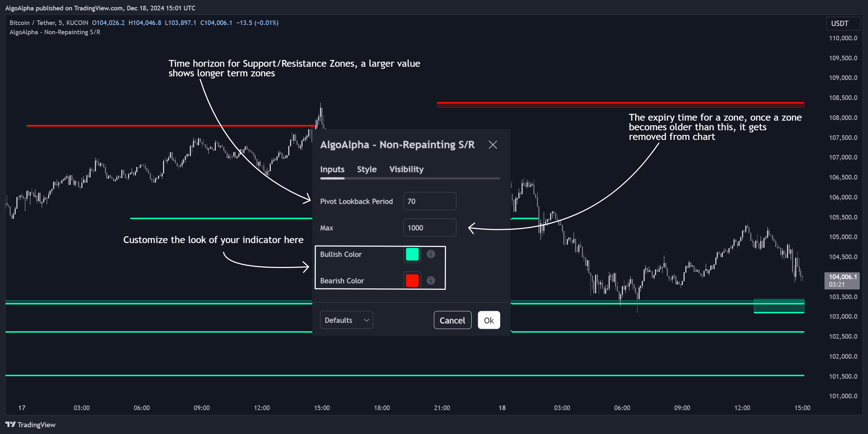Open the Bearish Color swatch

412,281
